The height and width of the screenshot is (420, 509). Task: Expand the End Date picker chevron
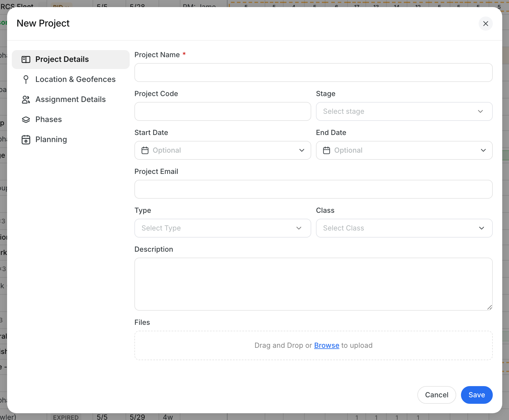483,150
